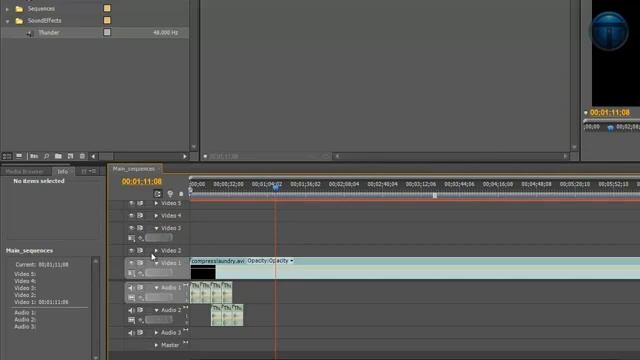Click Show Keyframes on Video 3
The height and width of the screenshot is (360, 640).
pyautogui.click(x=140, y=238)
